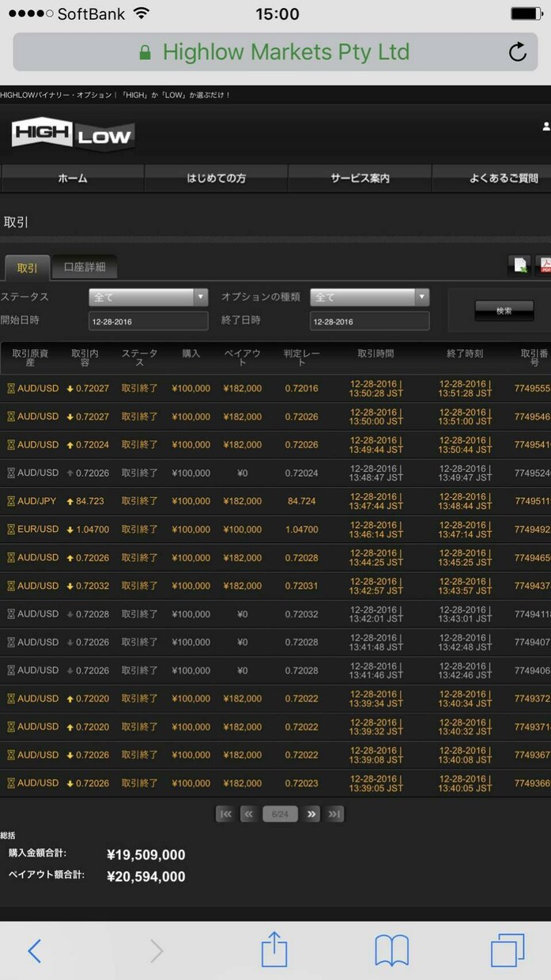Click the 84.724 settlement rate cell
The image size is (551, 980).
(302, 501)
